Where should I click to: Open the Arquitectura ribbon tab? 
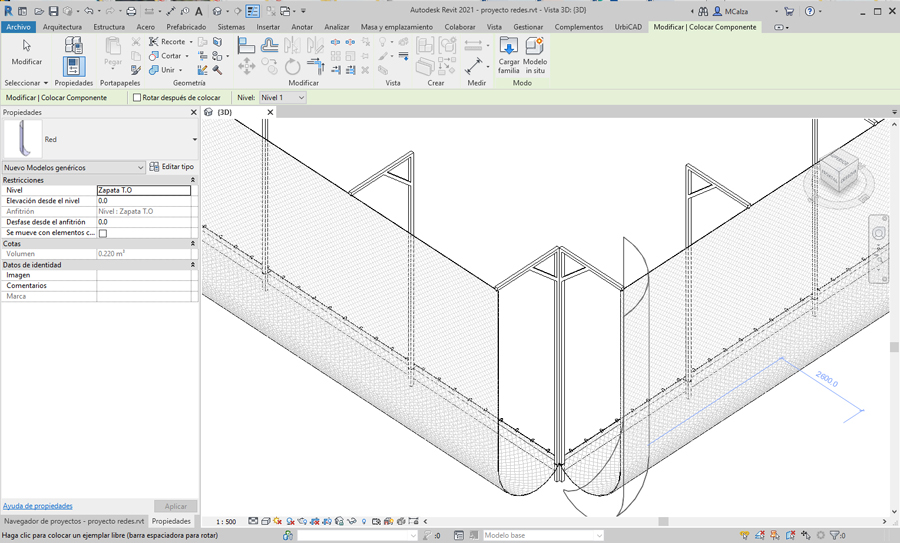pos(62,27)
